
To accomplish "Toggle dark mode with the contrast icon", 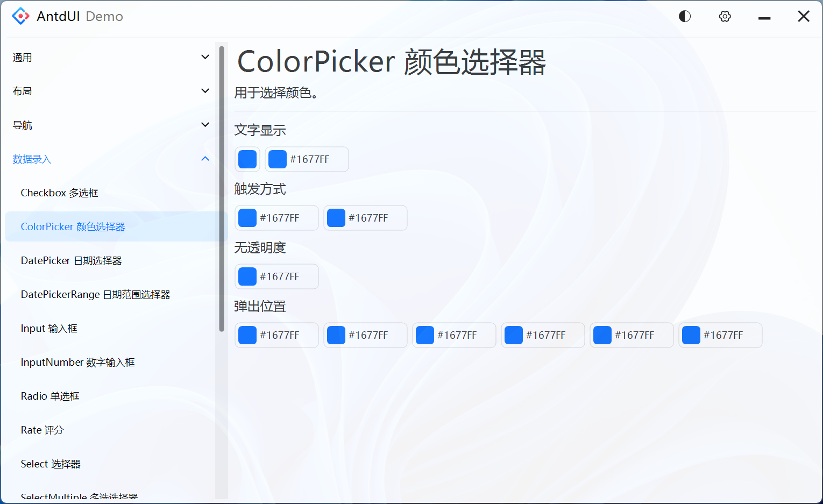I will coord(684,16).
